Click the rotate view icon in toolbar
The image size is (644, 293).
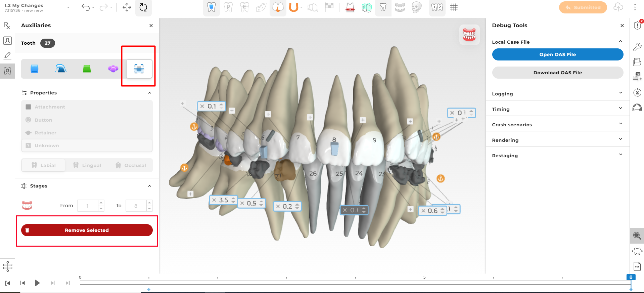pos(143,7)
